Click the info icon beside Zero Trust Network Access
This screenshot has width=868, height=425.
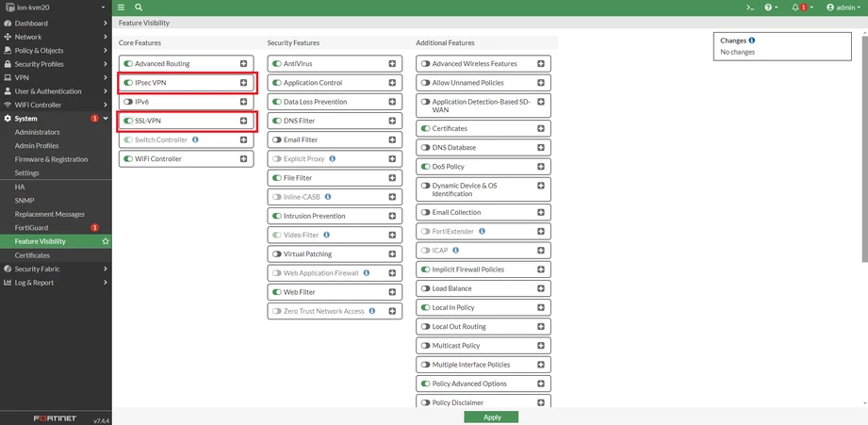pos(372,311)
